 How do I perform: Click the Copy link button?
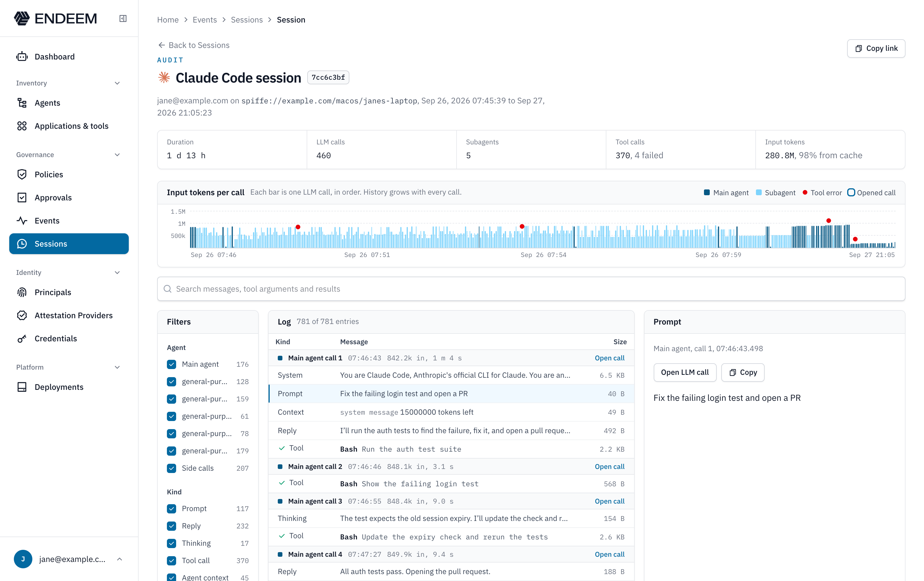[876, 48]
